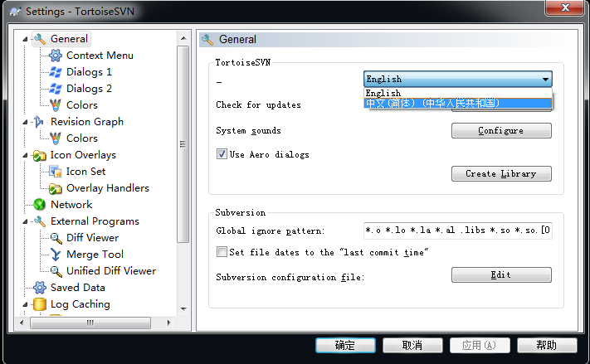This screenshot has width=590, height=364.
Task: Click the Diff Viewer magnifier icon
Action: coord(56,238)
